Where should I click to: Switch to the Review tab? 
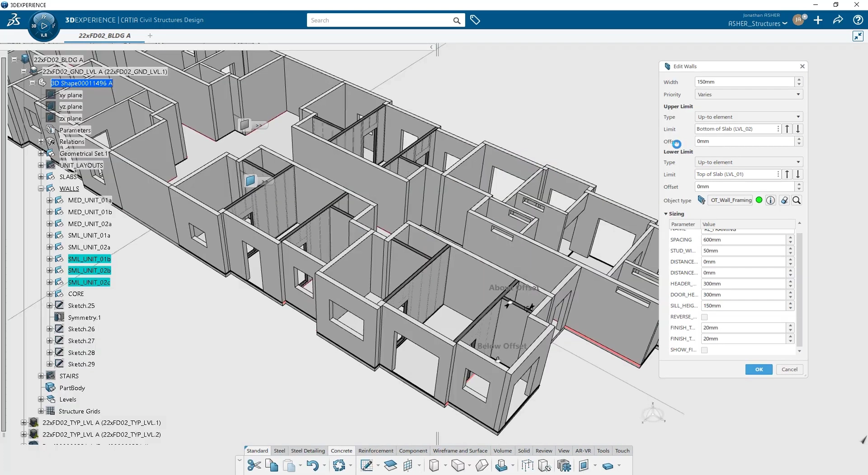point(544,451)
